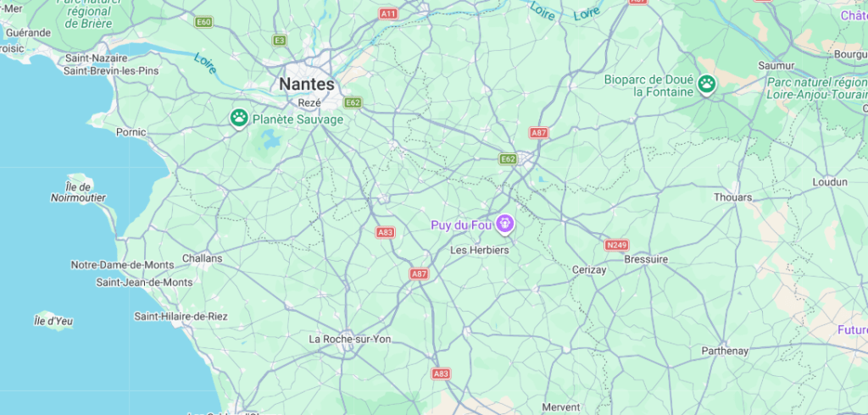Click the E3 green route shield

click(x=280, y=41)
